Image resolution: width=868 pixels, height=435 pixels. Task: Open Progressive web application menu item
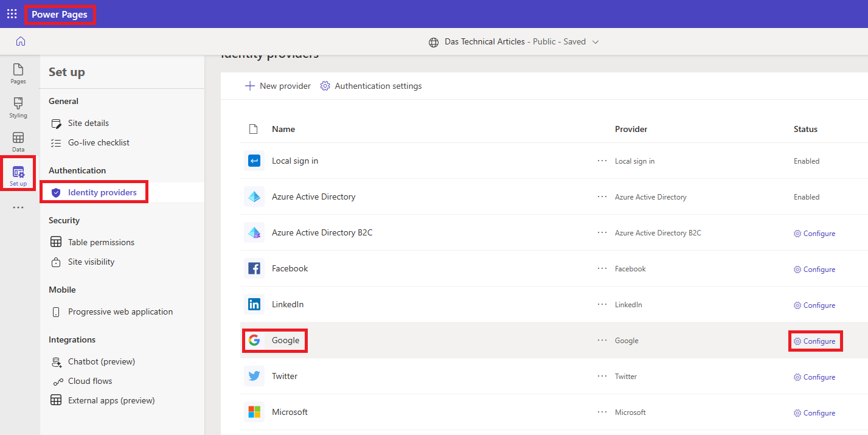point(122,311)
